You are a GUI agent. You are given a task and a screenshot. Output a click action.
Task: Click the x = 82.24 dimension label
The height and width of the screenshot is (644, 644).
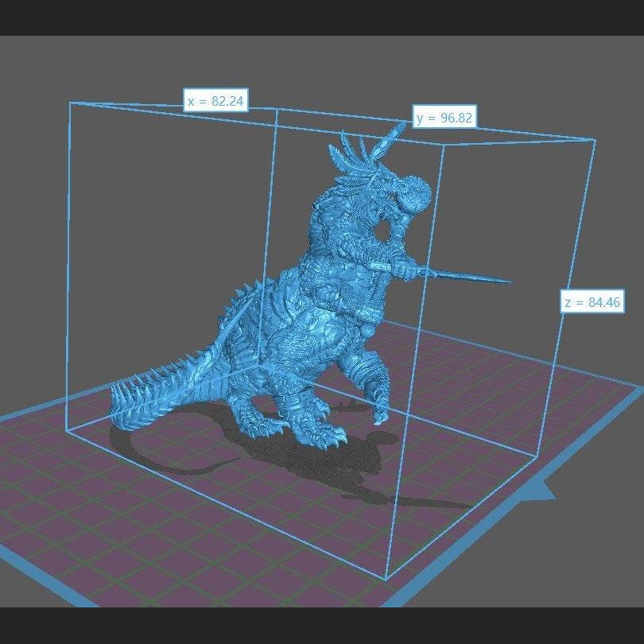point(215,101)
